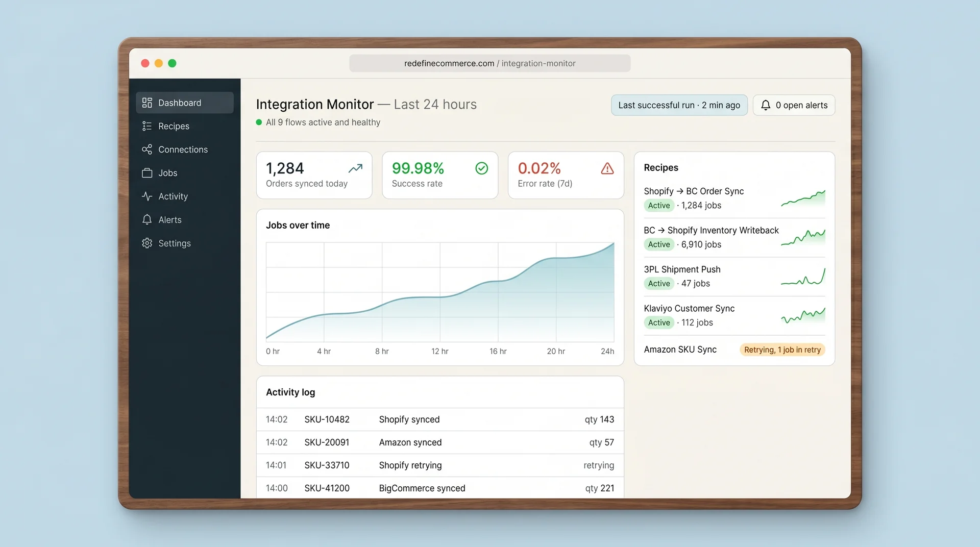The image size is (980, 547).
Task: Click the 12 hr axis label
Action: 439,351
